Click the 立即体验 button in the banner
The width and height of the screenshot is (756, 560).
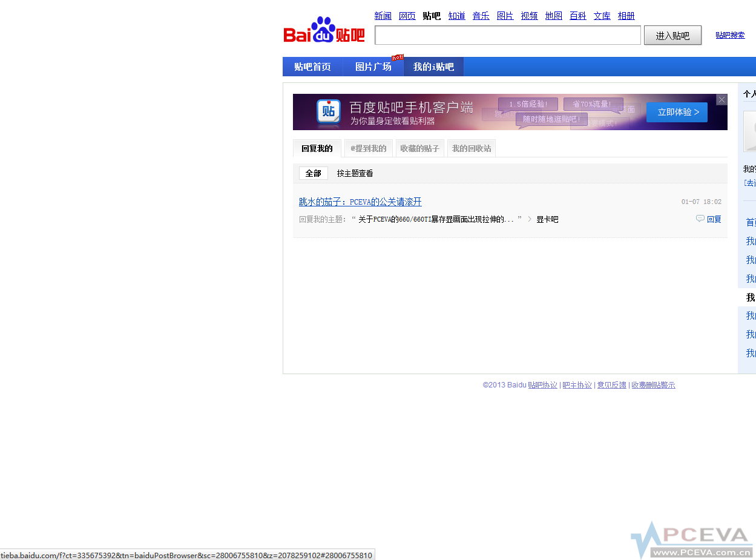pos(677,112)
